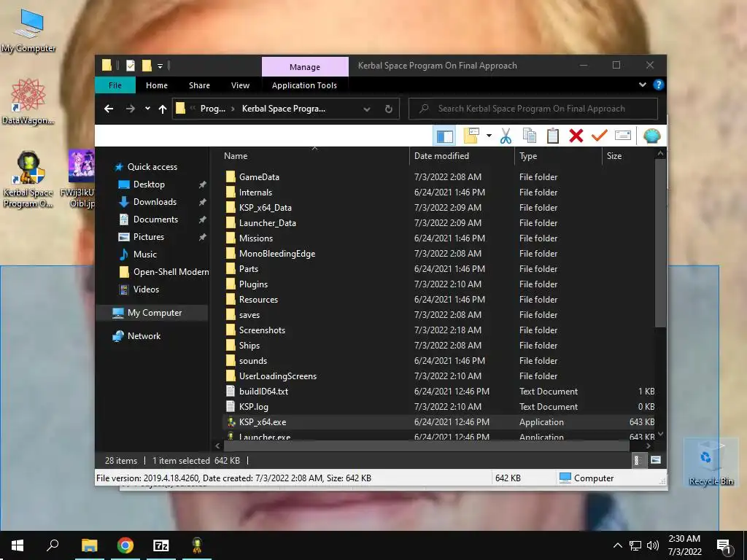Open Documents in navigation pane
The image size is (747, 560).
(x=155, y=219)
